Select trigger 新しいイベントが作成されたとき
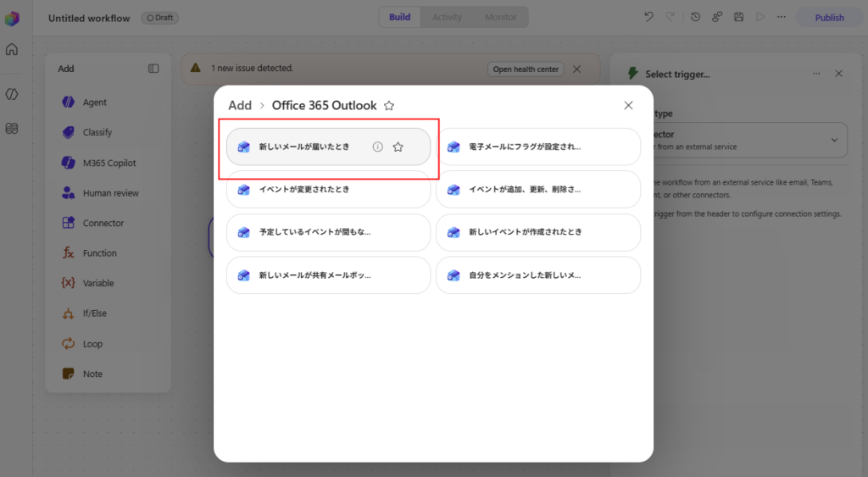Image resolution: width=868 pixels, height=477 pixels. [x=538, y=232]
